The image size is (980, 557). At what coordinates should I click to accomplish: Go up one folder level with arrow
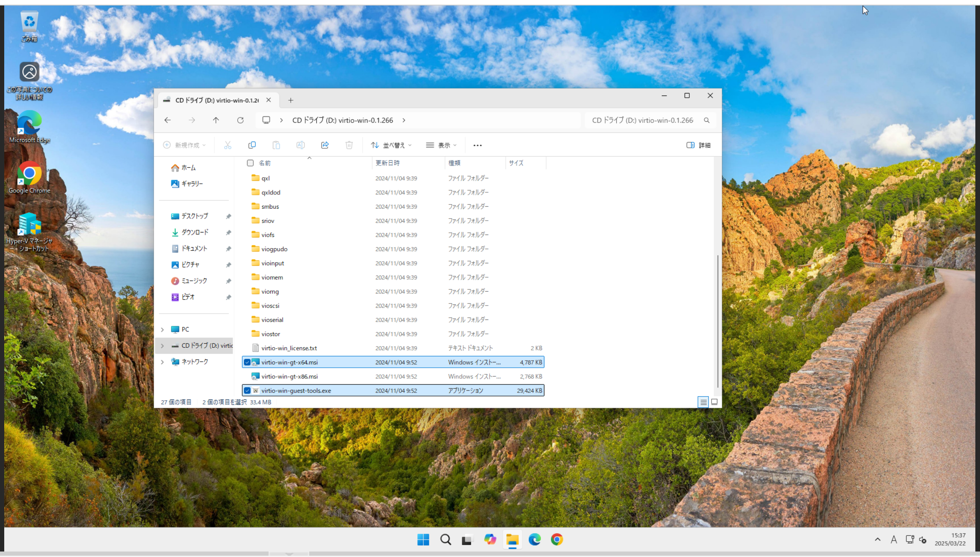coord(216,120)
